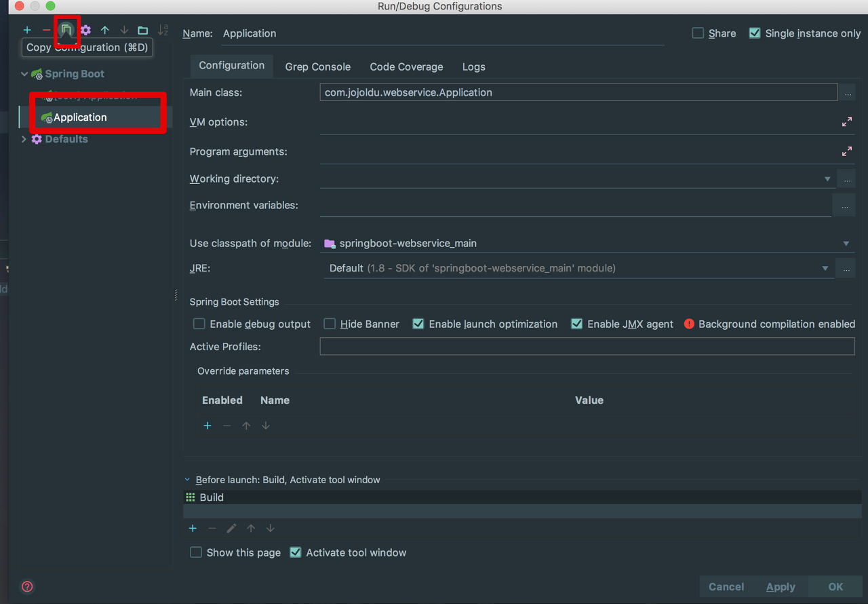Confirm with the OK button
Screen dimensions: 868x604
point(835,587)
